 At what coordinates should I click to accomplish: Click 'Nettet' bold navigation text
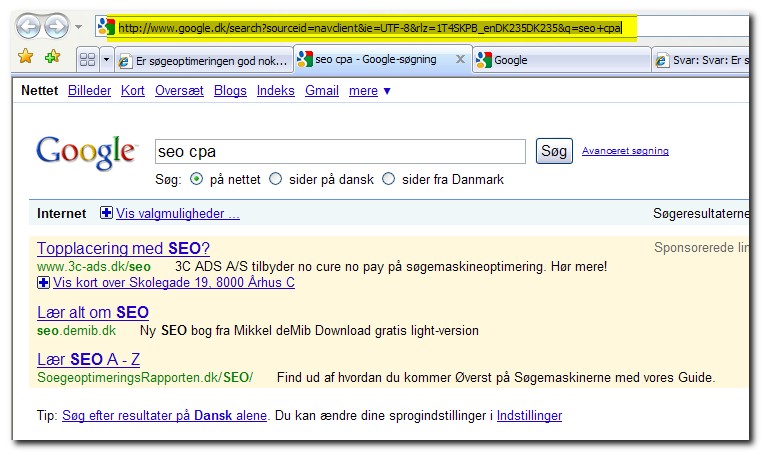(x=39, y=91)
